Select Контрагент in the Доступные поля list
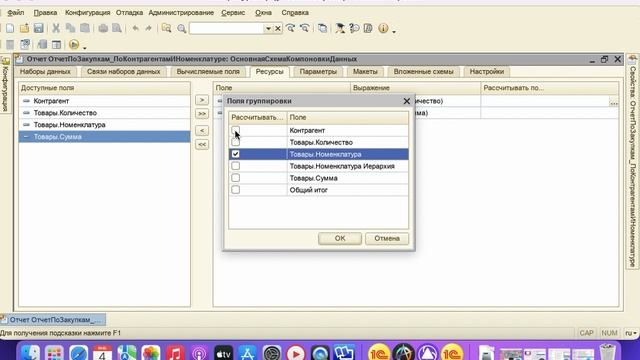 [104, 101]
